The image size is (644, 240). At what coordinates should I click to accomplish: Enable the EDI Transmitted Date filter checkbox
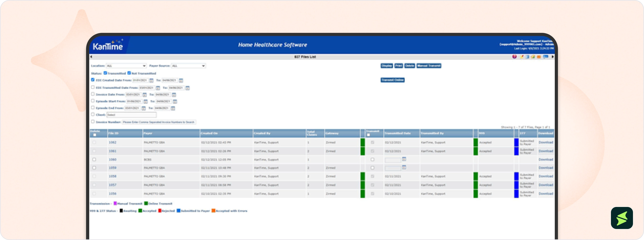(93, 87)
